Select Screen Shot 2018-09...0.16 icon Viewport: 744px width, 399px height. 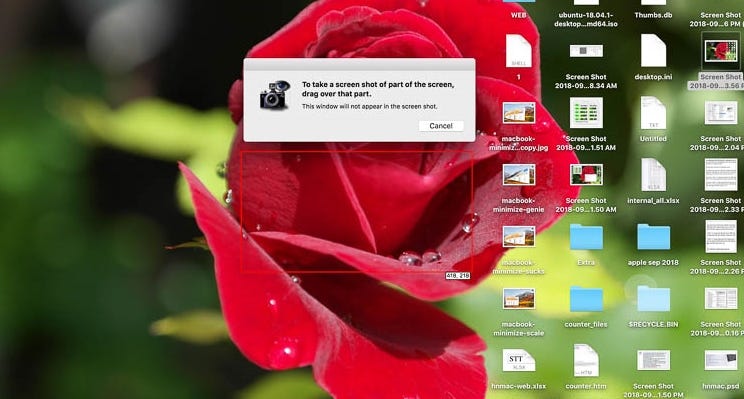click(721, 298)
